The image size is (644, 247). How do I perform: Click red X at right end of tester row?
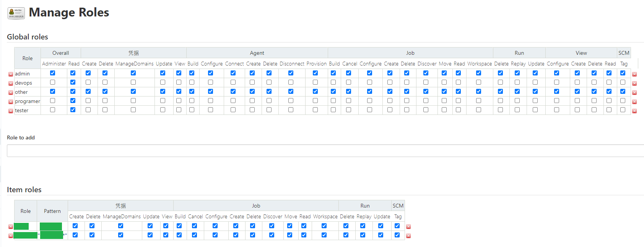tap(634, 111)
